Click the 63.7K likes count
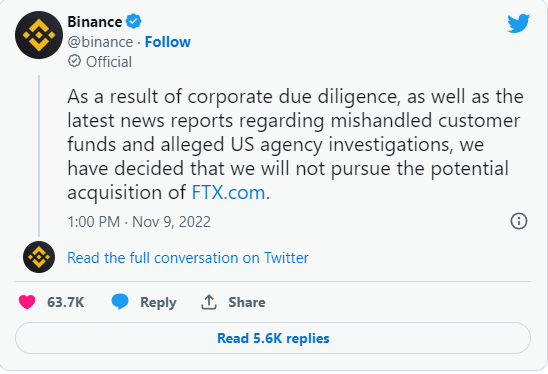Screen dimensions: 548x374 66,302
